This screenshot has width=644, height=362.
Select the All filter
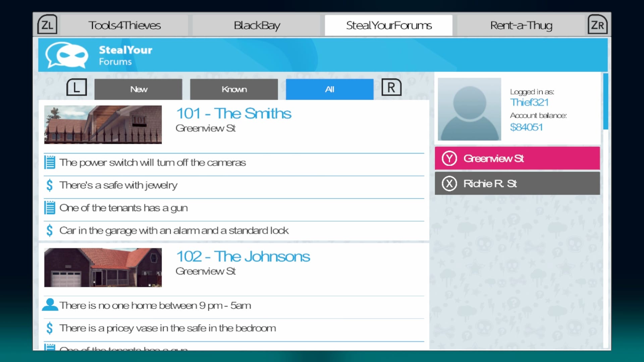coord(329,89)
